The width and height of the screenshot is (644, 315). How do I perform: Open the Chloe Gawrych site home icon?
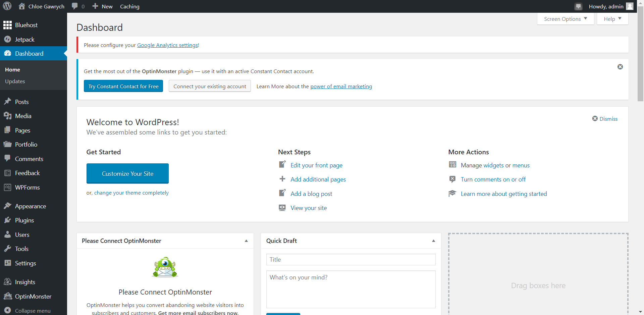(x=22, y=6)
